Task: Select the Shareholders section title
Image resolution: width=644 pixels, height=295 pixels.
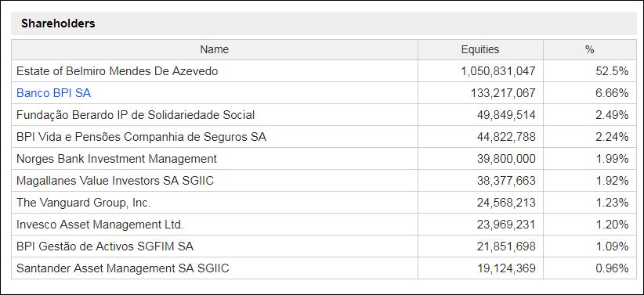Action: (58, 23)
